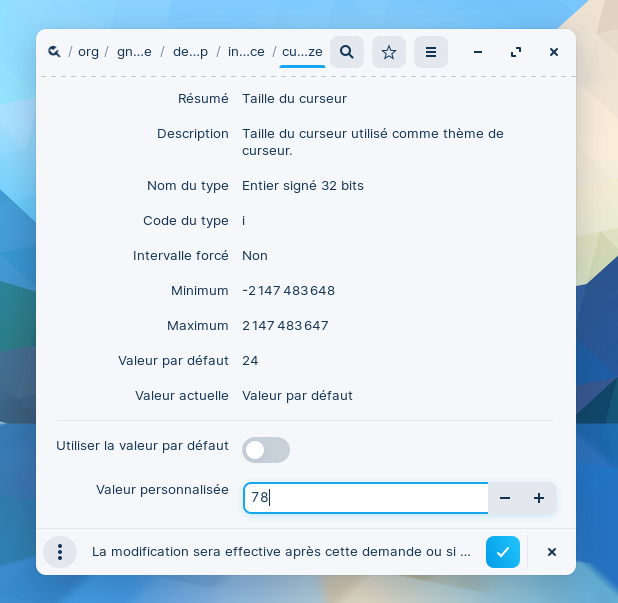Click the current 'cu...ze' path segment
This screenshot has height=603, width=618.
302,52
